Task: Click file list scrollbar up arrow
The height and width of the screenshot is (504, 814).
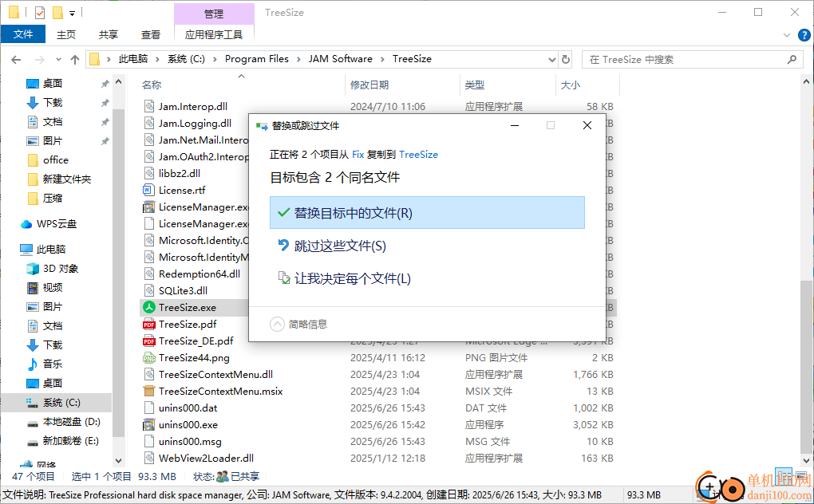Action: pos(806,81)
